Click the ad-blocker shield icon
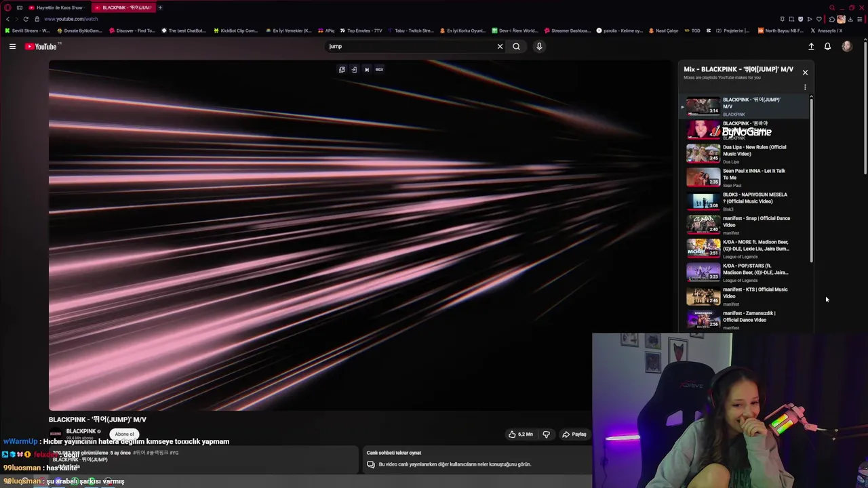 pyautogui.click(x=800, y=19)
